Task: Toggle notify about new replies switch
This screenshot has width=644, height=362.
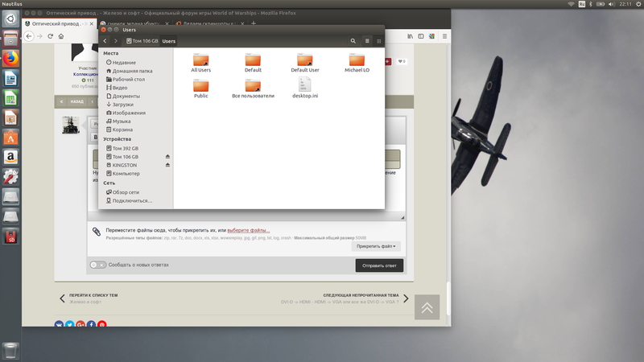Action: coord(98,265)
